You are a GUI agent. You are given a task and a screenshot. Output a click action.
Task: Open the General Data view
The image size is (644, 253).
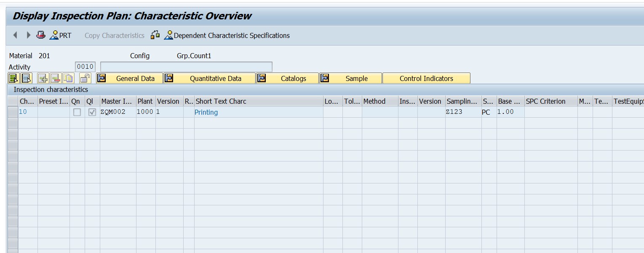(135, 78)
